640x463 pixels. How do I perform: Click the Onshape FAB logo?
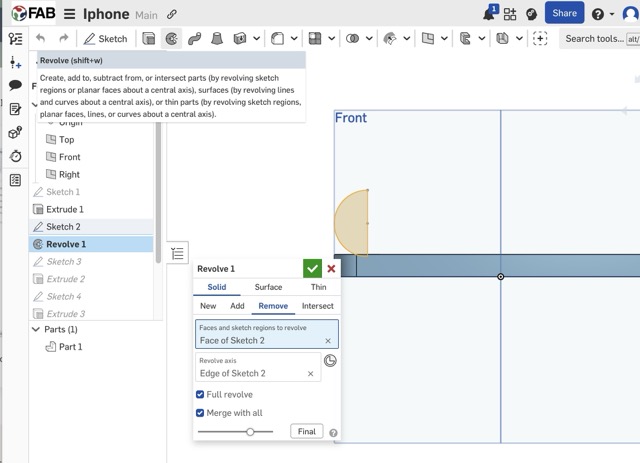[x=33, y=13]
